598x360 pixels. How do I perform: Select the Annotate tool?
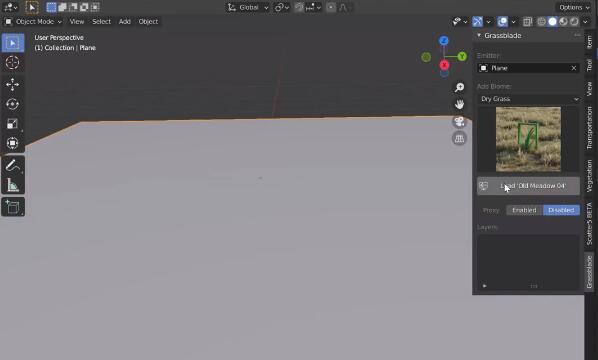13,166
